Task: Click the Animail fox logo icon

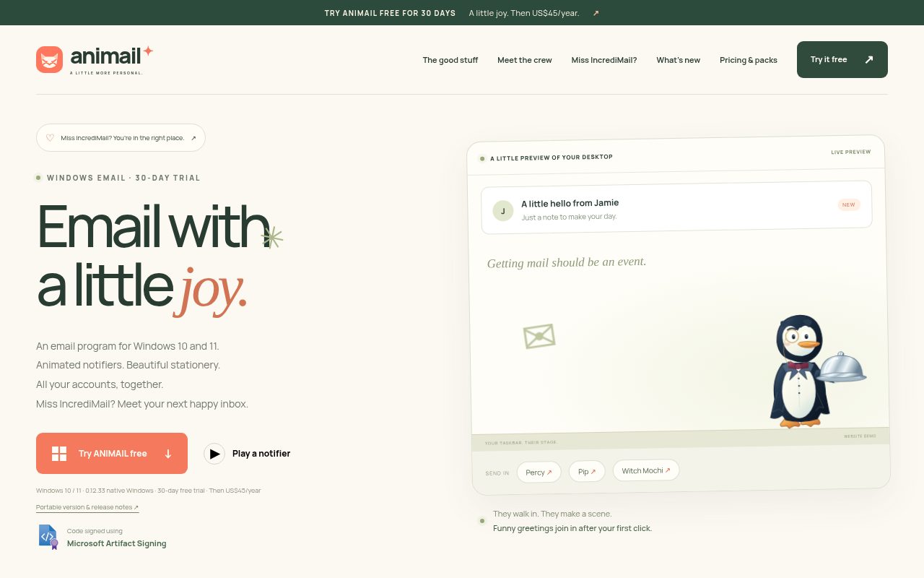Action: pos(49,59)
